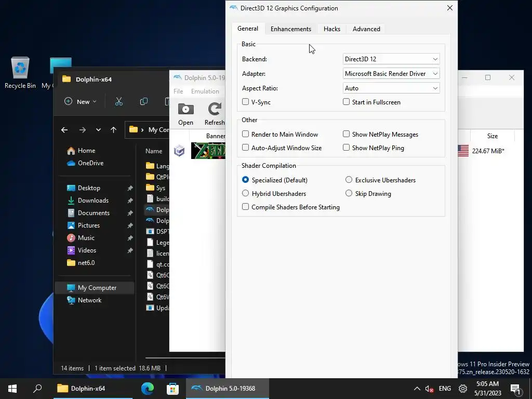Image resolution: width=532 pixels, height=399 pixels.
Task: Select Network in Explorer sidebar
Action: 85,300
